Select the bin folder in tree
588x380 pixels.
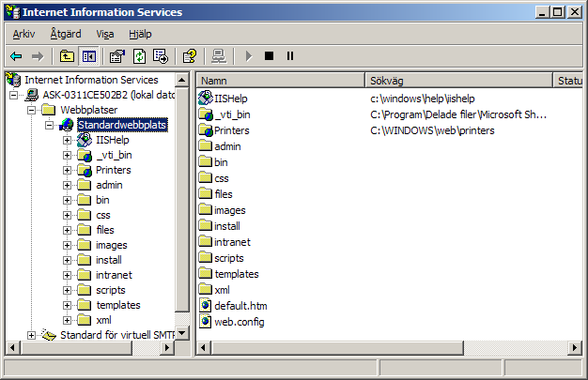[x=102, y=200]
